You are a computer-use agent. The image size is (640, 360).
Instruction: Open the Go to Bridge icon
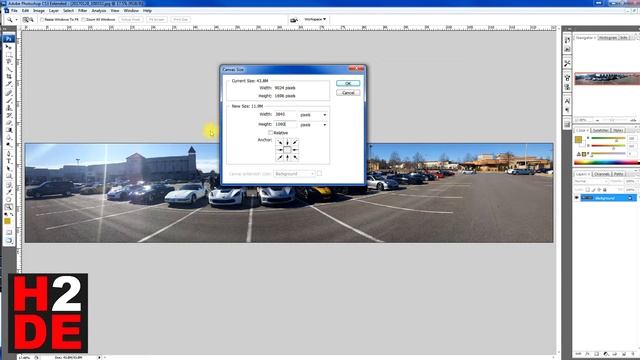pos(293,20)
